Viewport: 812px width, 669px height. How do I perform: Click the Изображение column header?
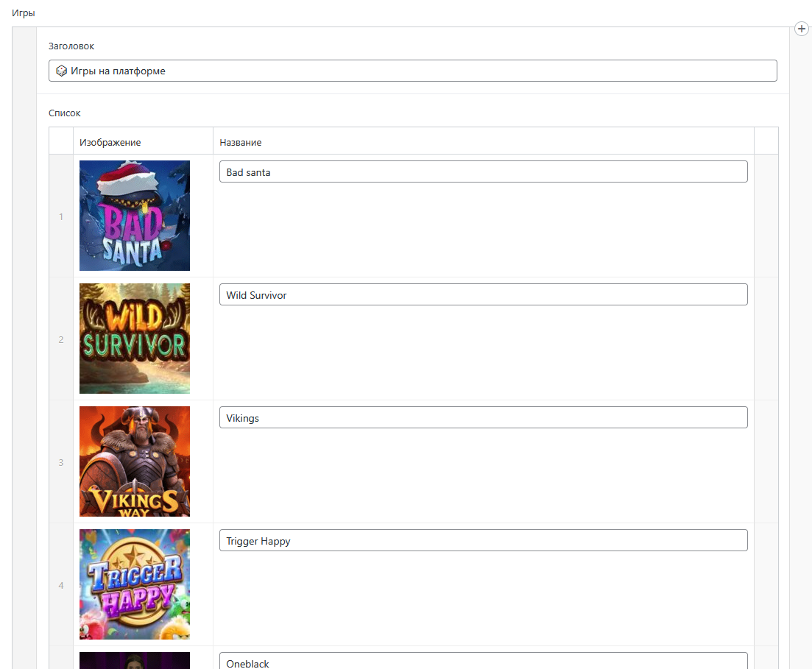(110, 142)
